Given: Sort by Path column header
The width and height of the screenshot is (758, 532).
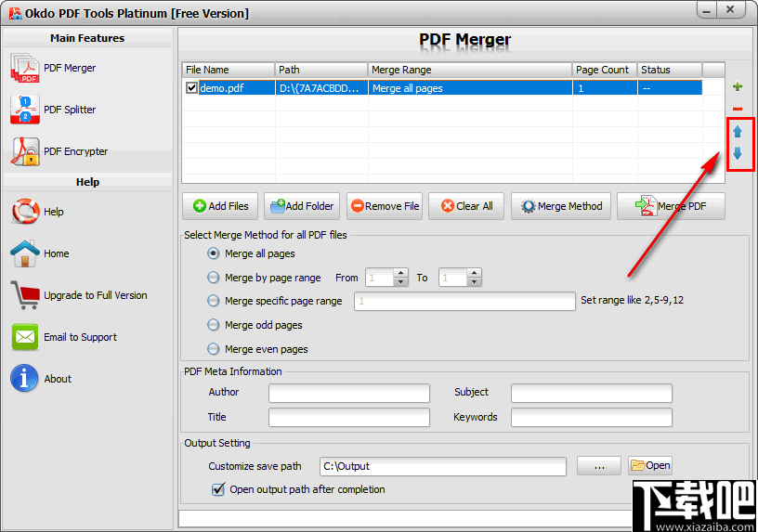Looking at the screenshot, I should [x=321, y=70].
